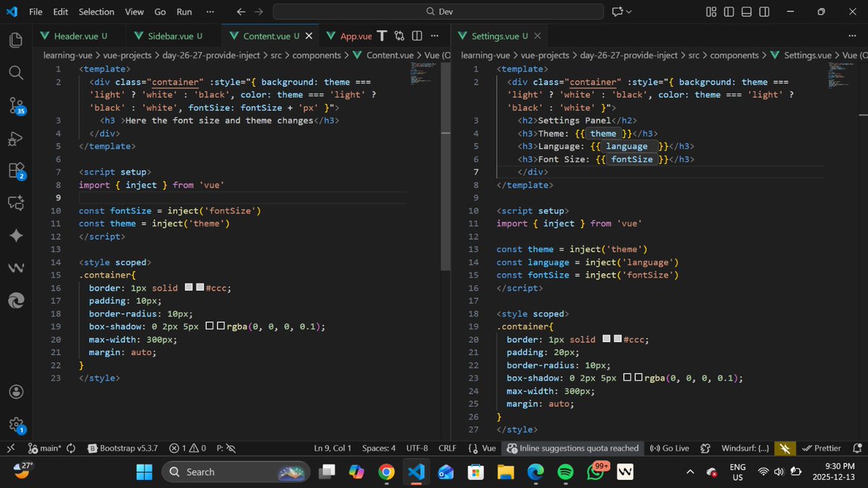Open the Search view in activity bar
Screen dimensions: 868x488
(x=16, y=72)
